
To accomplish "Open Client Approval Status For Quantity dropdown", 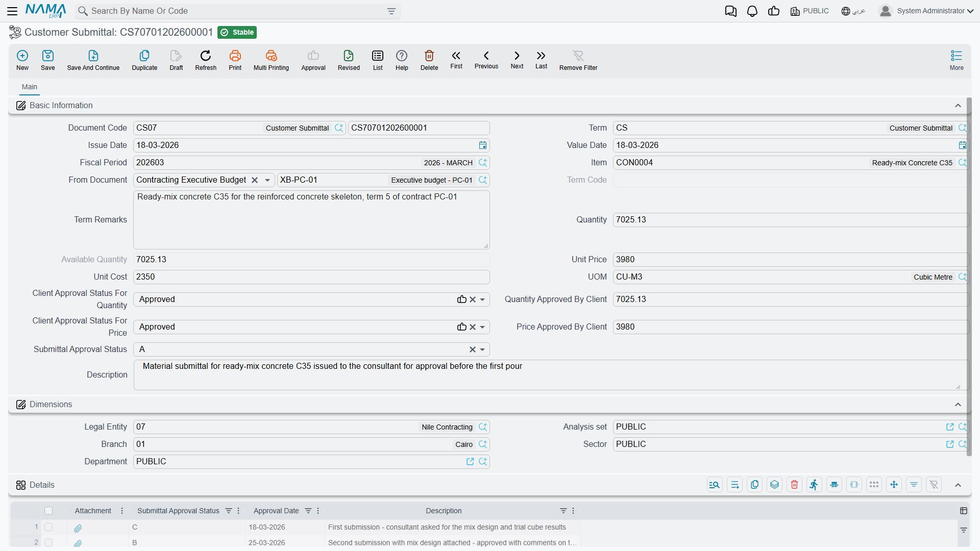I will (x=482, y=299).
